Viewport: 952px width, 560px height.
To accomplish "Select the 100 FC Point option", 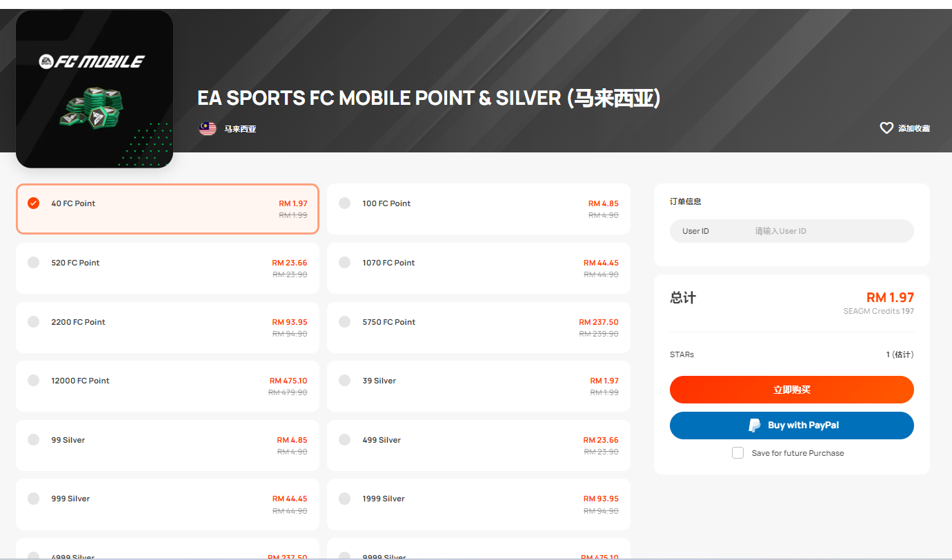I will (479, 209).
